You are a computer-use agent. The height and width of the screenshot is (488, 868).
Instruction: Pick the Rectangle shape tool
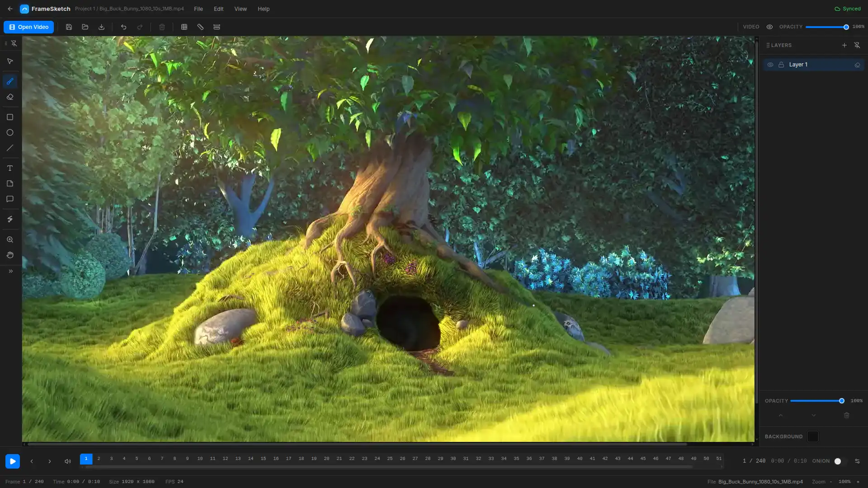pyautogui.click(x=10, y=117)
